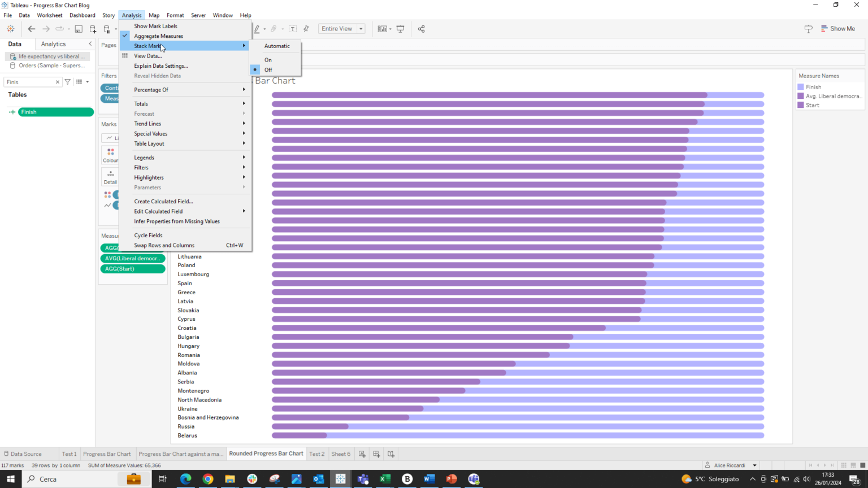Screen dimensions: 868x488
Task: Switch to the Test 2 worksheet tab
Action: click(317, 454)
